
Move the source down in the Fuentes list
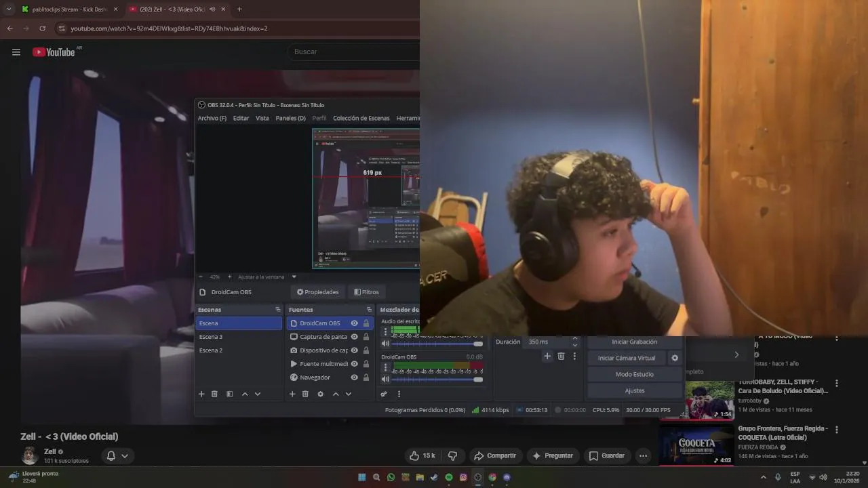pos(349,394)
